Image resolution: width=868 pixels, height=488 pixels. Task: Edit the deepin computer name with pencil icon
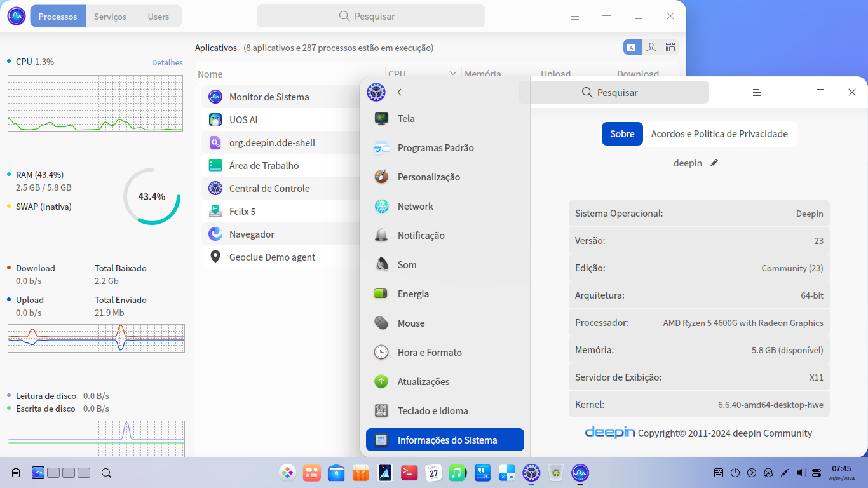[714, 163]
